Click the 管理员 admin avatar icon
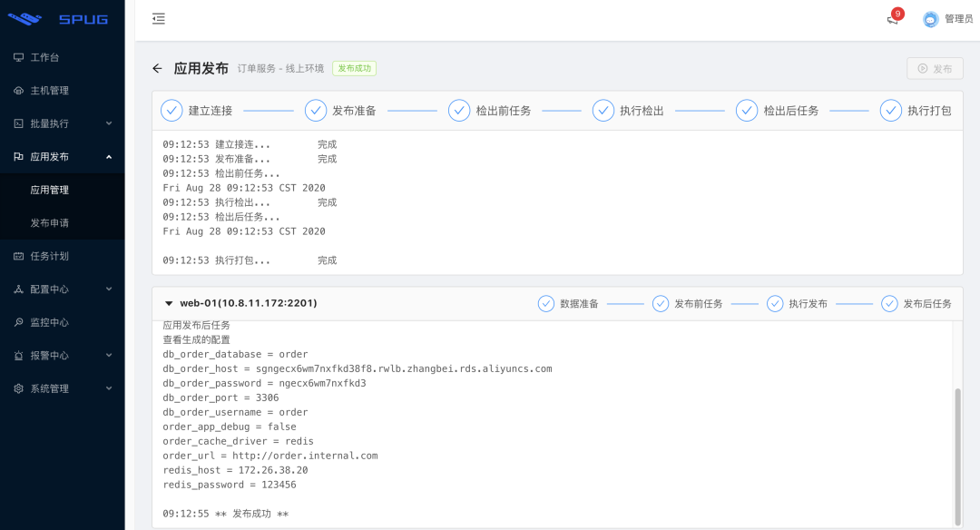This screenshot has width=980, height=530. [x=928, y=19]
